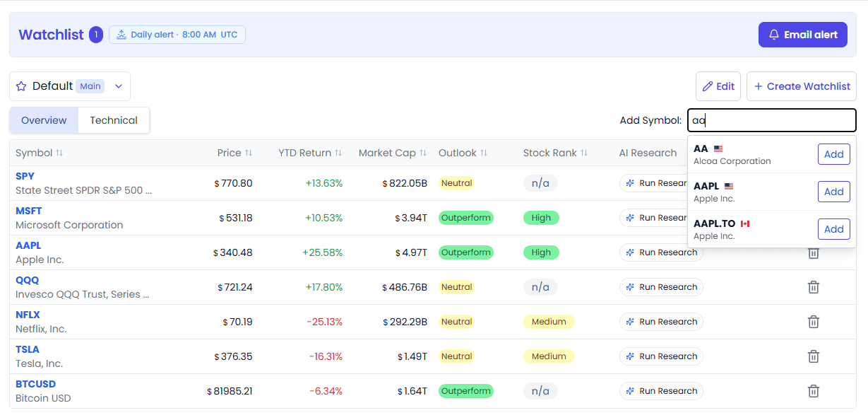Open the Default watchlist dropdown chevron

click(x=119, y=86)
